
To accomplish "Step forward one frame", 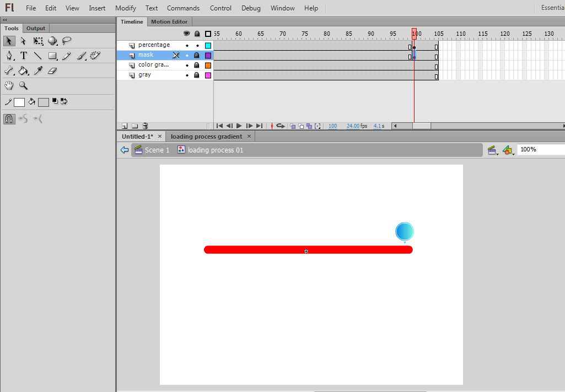I will [x=249, y=126].
